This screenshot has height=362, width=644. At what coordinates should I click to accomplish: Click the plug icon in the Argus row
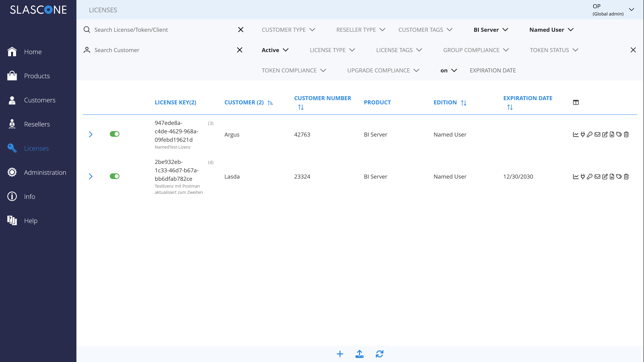tap(583, 135)
